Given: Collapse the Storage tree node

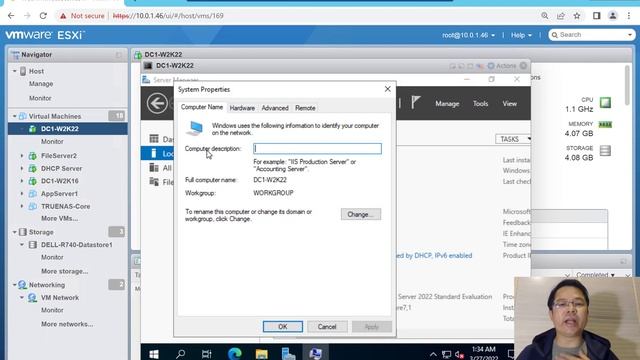Looking at the screenshot, I should 15,232.
